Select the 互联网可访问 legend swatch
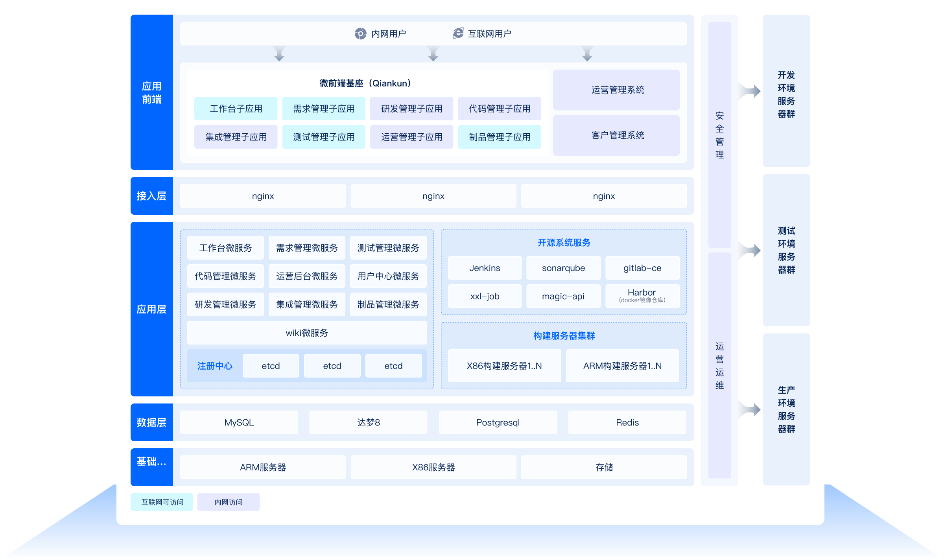Screen dimensions: 944x560 162,502
